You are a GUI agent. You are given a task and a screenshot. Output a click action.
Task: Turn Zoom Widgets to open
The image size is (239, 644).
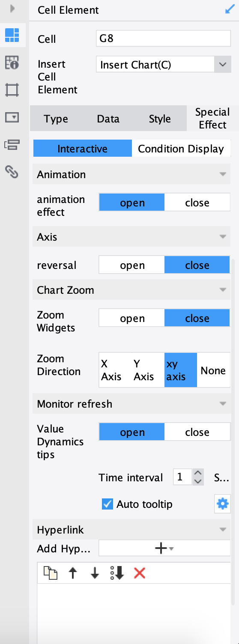point(132,318)
